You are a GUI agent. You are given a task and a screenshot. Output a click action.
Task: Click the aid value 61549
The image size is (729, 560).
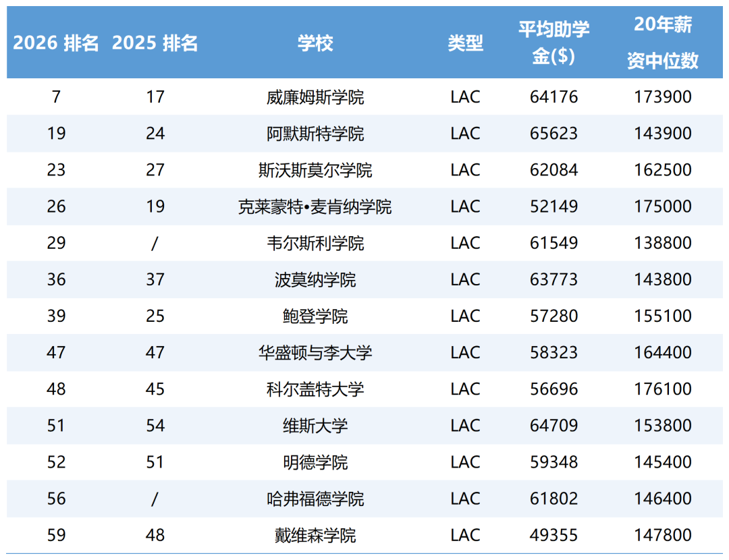(553, 243)
